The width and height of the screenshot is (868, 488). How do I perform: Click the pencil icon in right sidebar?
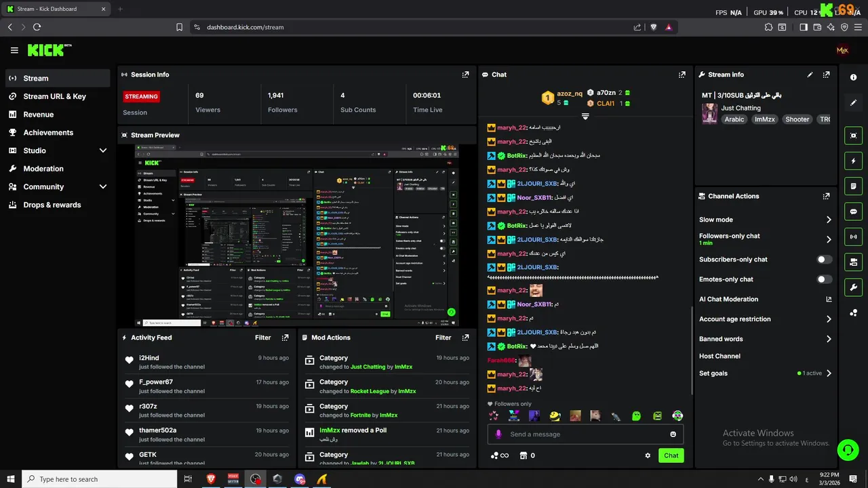point(854,103)
